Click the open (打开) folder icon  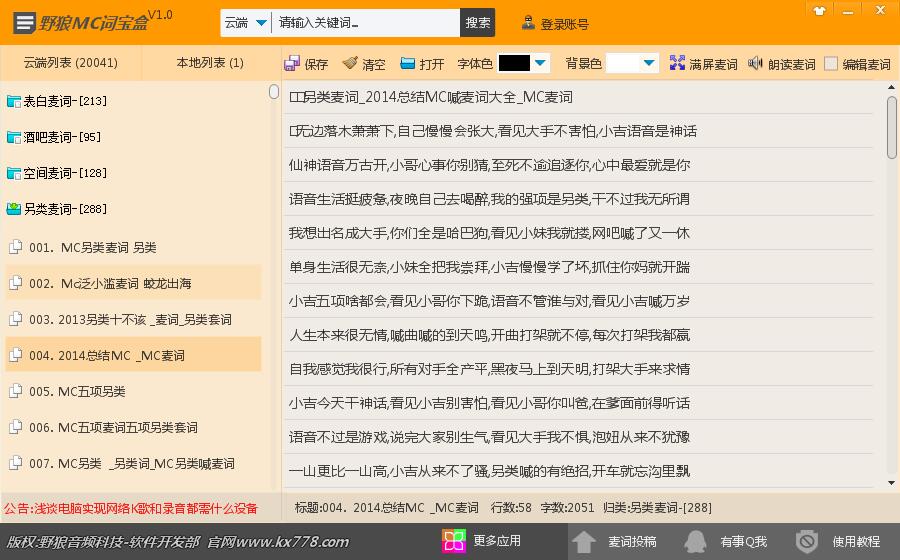(408, 64)
